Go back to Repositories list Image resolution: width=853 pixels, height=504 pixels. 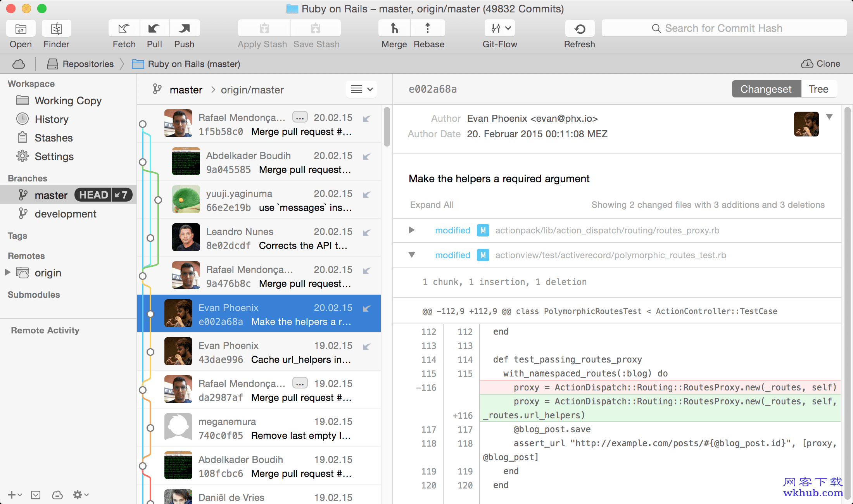point(80,64)
